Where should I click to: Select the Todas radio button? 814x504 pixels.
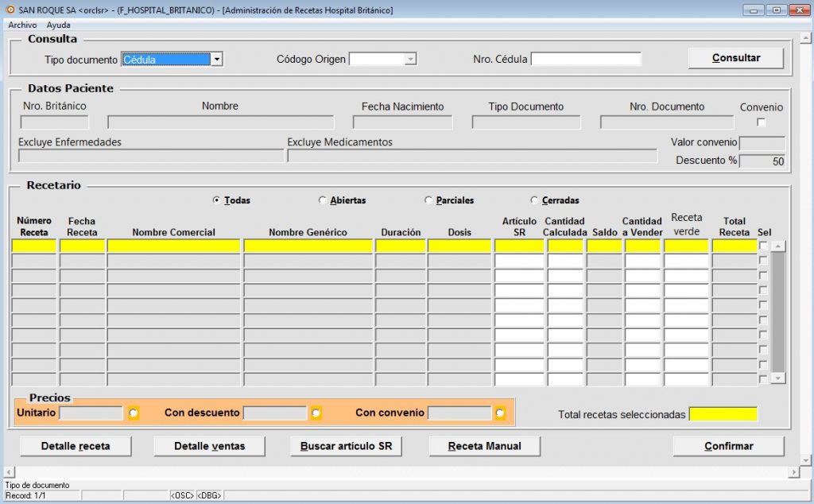pos(216,200)
